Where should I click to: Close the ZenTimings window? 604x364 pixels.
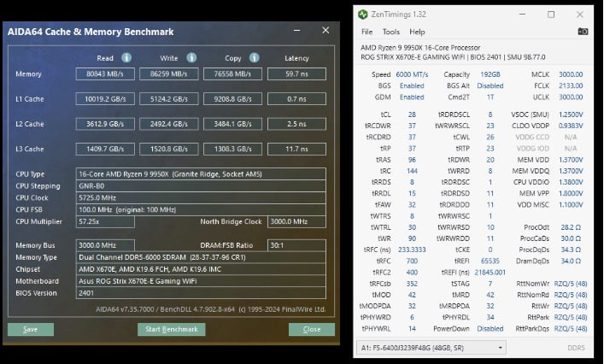click(580, 15)
